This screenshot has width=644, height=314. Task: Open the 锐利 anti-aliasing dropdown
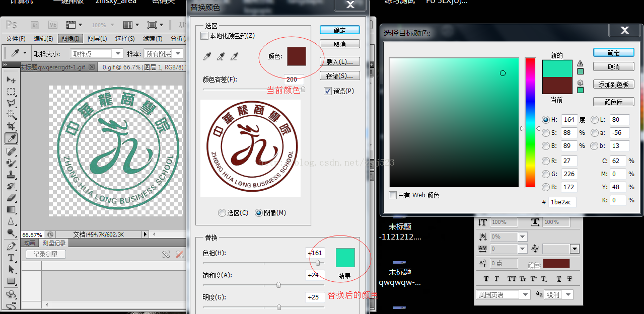559,295
